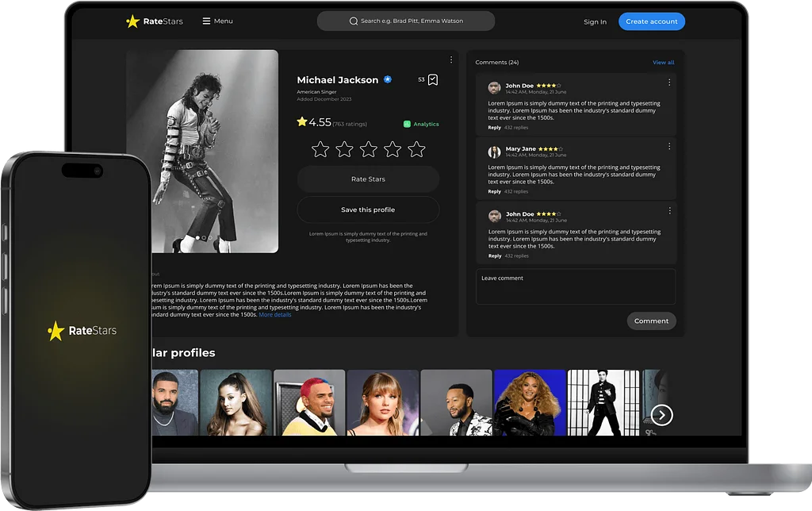Reply to the Mary Jane comment
The width and height of the screenshot is (812, 511).
[494, 191]
